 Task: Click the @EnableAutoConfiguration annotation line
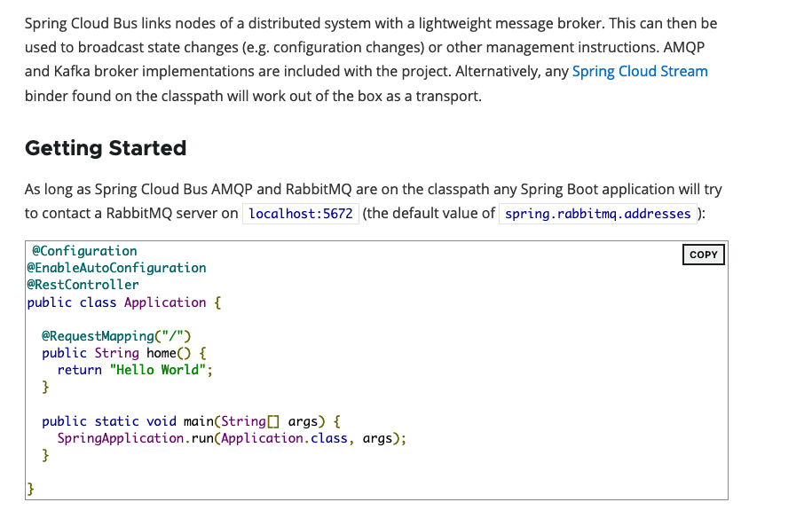[x=116, y=268]
